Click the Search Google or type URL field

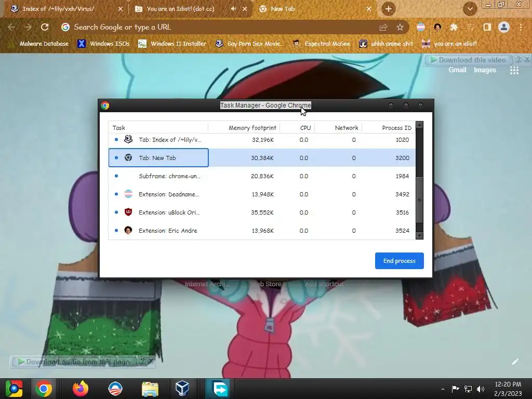[217, 27]
